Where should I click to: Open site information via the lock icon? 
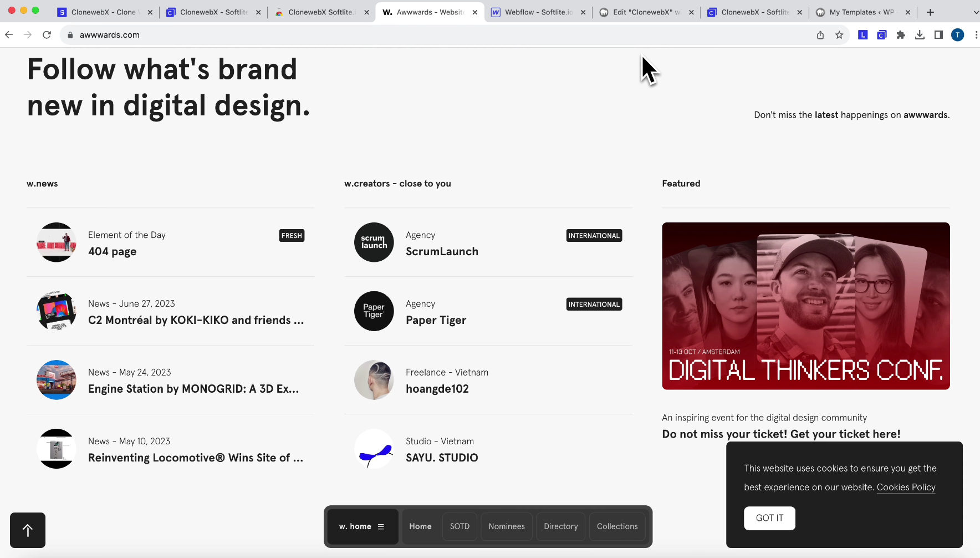coord(70,34)
